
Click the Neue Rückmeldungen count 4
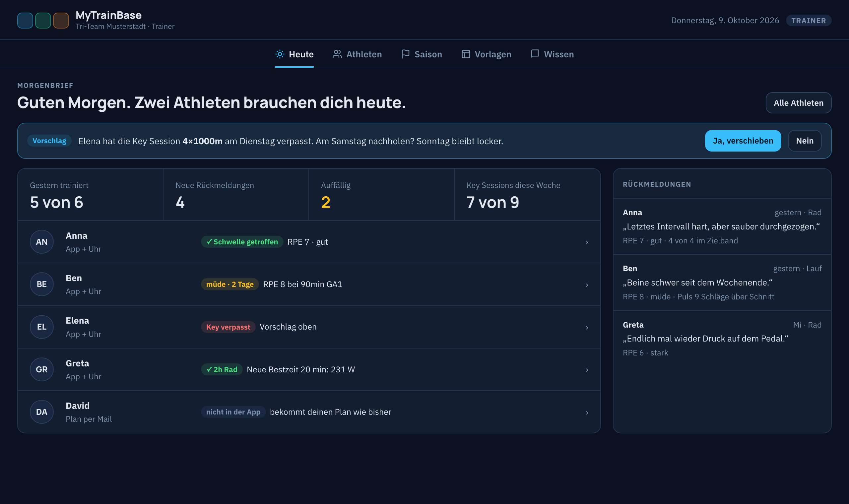(236, 195)
